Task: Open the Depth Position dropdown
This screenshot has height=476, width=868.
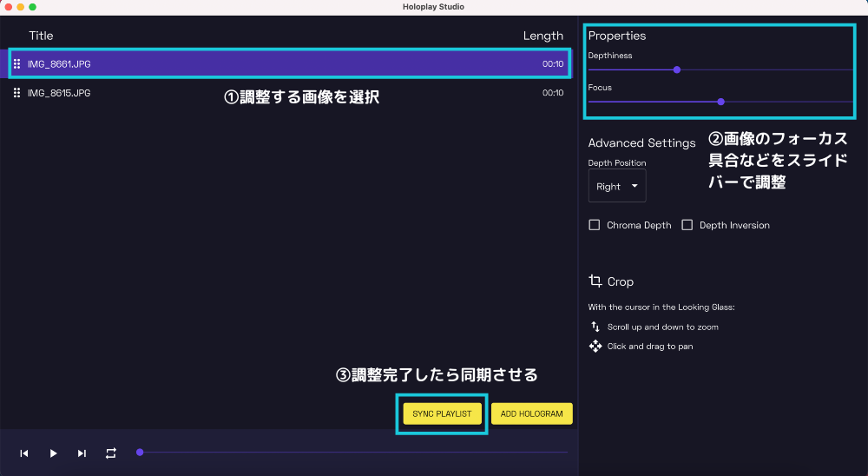Action: (x=616, y=186)
